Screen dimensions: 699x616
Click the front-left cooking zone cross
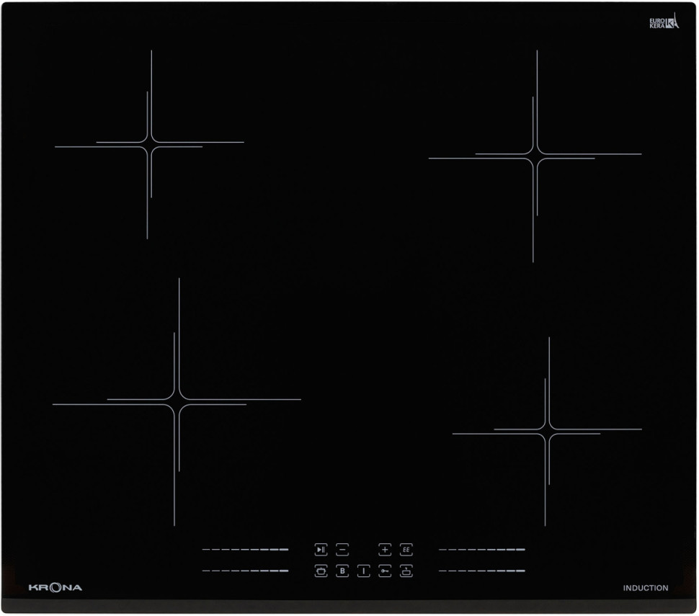click(177, 402)
